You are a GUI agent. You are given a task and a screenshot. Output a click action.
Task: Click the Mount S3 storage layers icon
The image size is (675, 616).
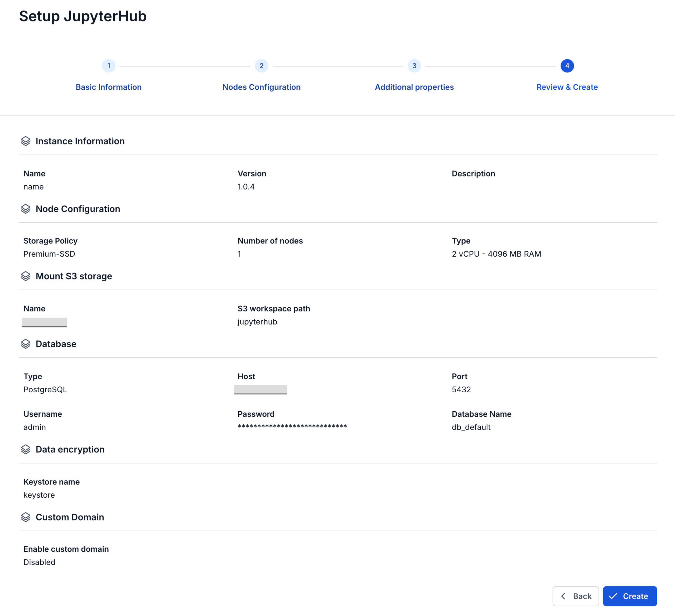click(26, 276)
